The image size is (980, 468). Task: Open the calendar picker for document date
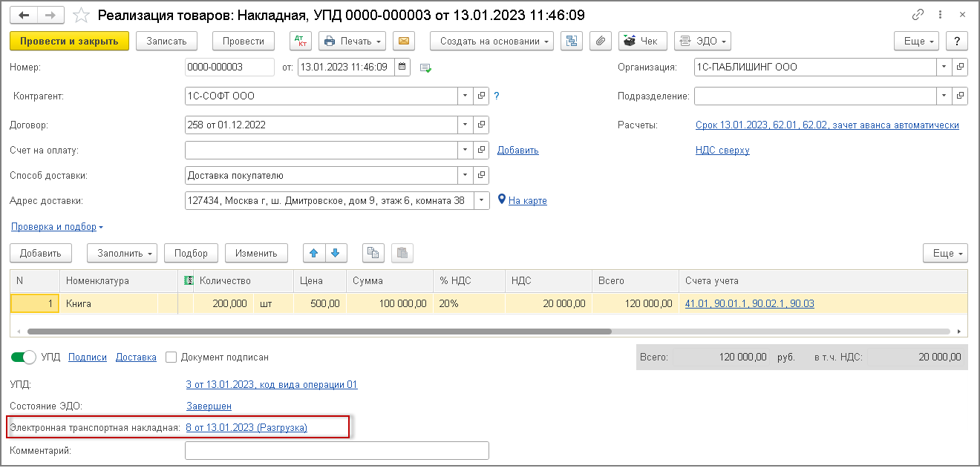[x=402, y=67]
